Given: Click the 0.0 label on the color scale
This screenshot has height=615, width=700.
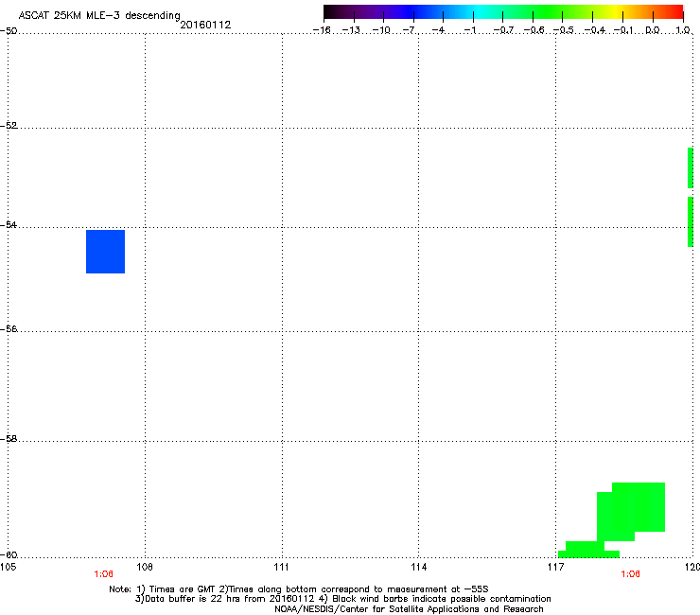Looking at the screenshot, I should coord(653,30).
